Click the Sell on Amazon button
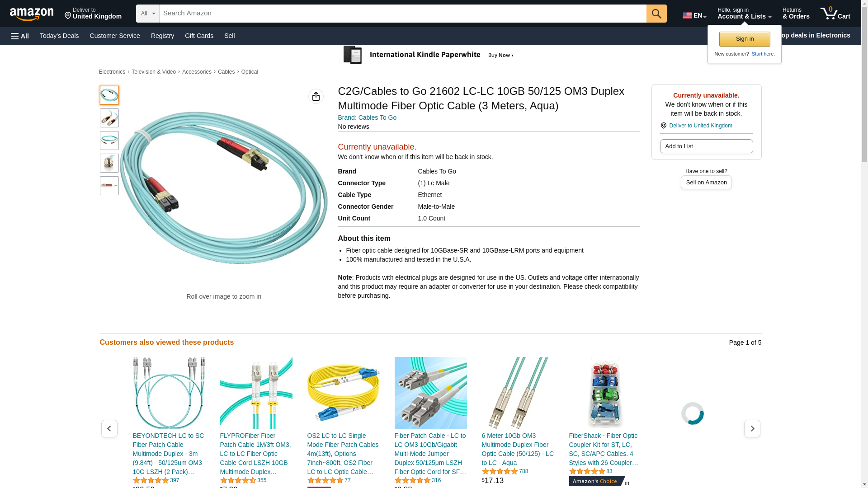 706,182
